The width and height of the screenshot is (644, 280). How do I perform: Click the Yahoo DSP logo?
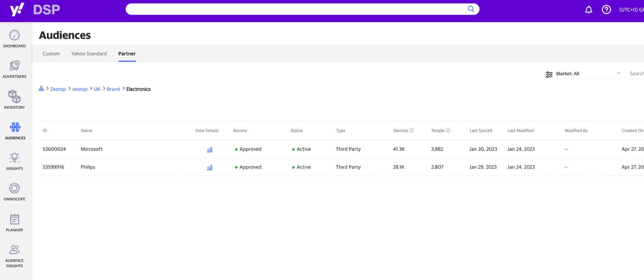tap(35, 10)
